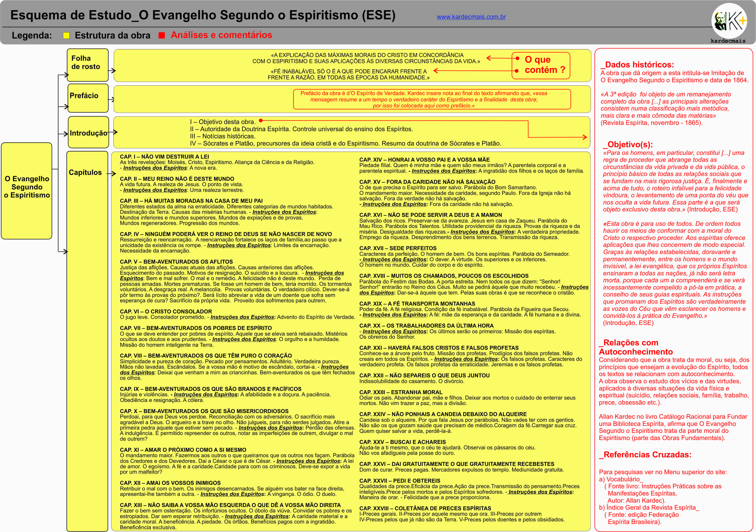Select 'CAP. XI – AMAR O PRÓXIMO COMO A SI MESMO'
This screenshot has width=756, height=532.
(183, 450)
